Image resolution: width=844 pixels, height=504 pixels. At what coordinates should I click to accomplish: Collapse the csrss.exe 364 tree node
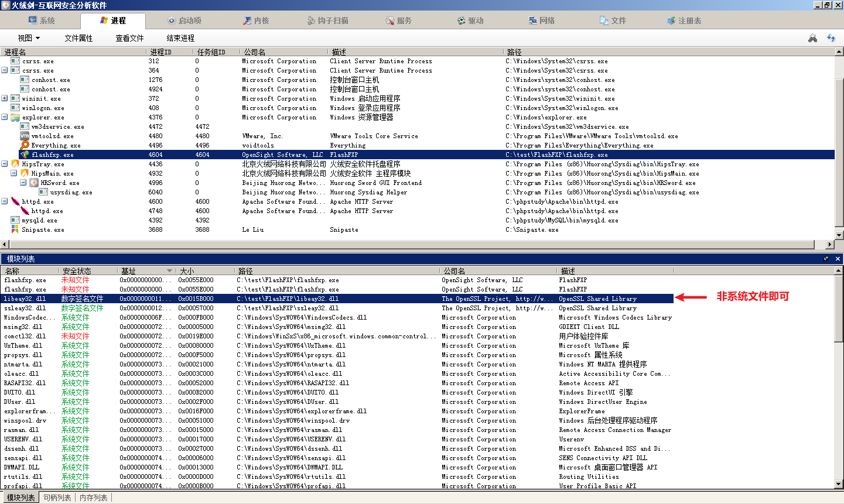point(5,70)
